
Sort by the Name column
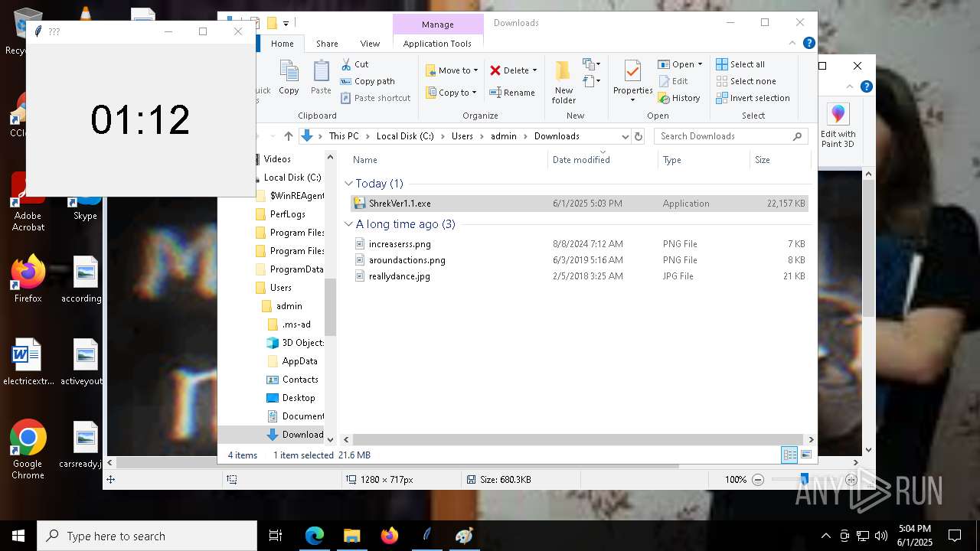point(448,160)
